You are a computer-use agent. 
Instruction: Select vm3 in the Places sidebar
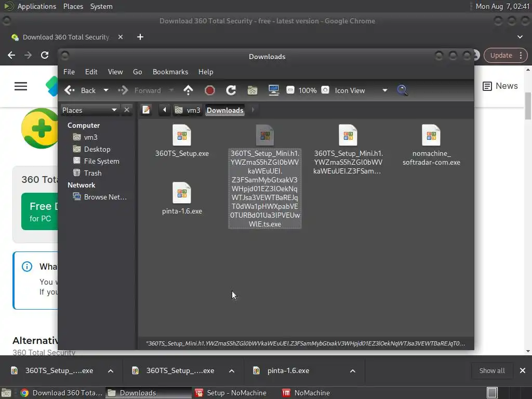click(86, 137)
